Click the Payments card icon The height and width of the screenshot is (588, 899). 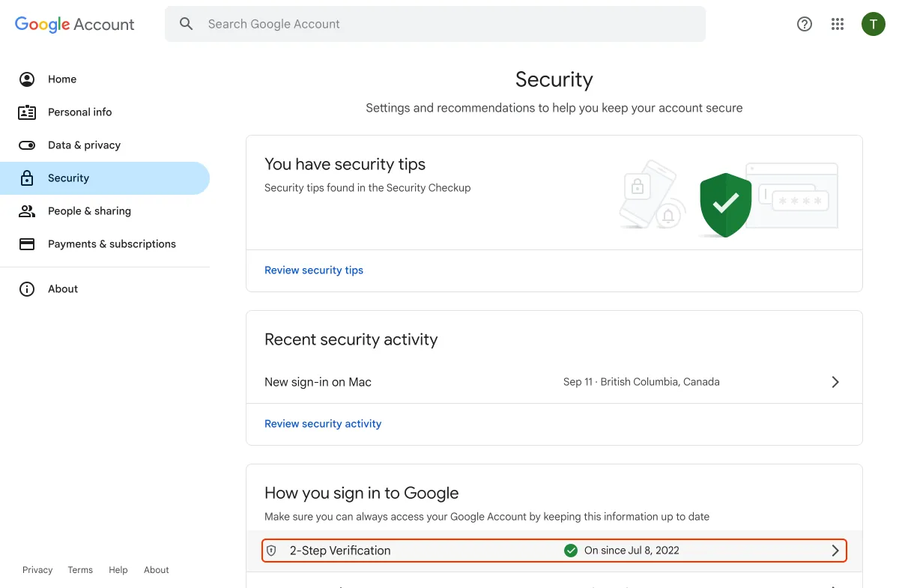tap(27, 244)
